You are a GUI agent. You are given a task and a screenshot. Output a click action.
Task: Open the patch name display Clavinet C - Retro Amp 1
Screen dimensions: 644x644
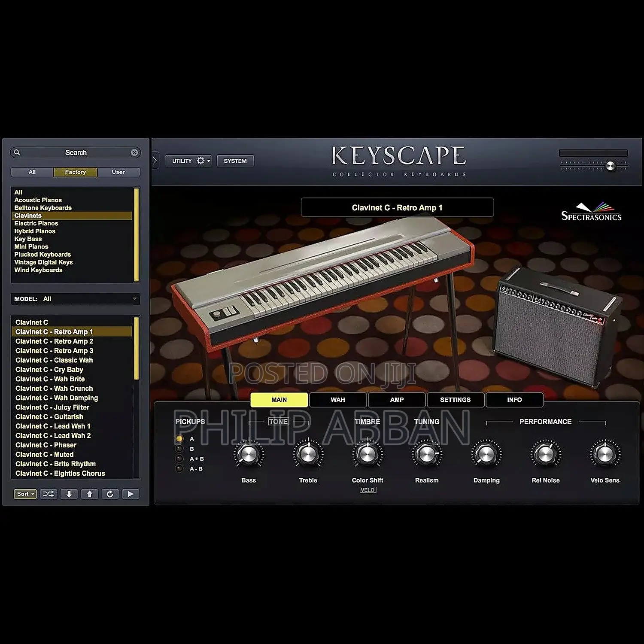pos(397,208)
